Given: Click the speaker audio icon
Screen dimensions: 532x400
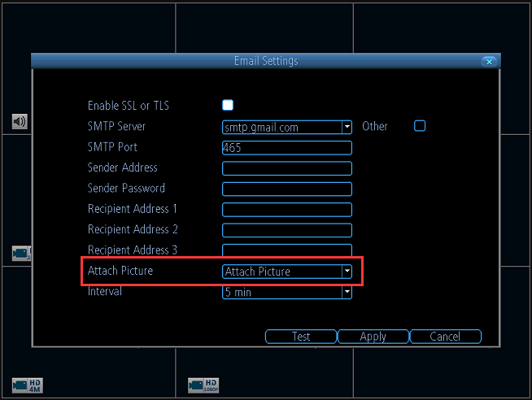Looking at the screenshot, I should click(20, 121).
